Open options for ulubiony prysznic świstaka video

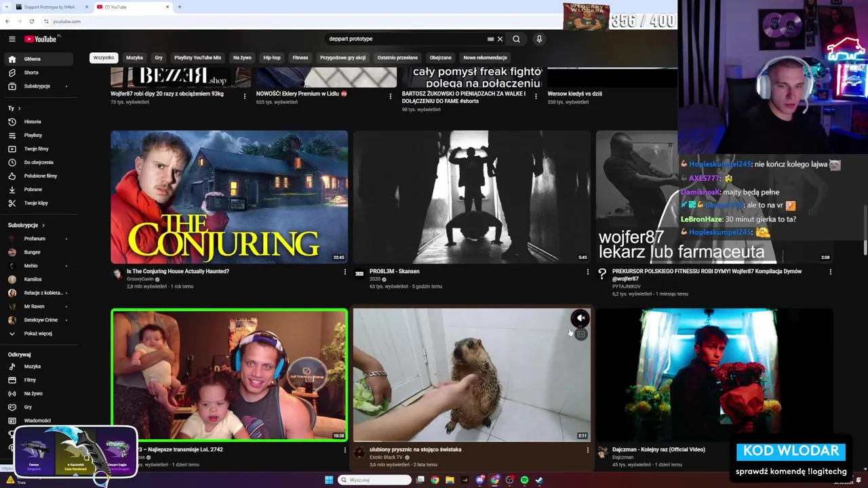click(x=587, y=450)
